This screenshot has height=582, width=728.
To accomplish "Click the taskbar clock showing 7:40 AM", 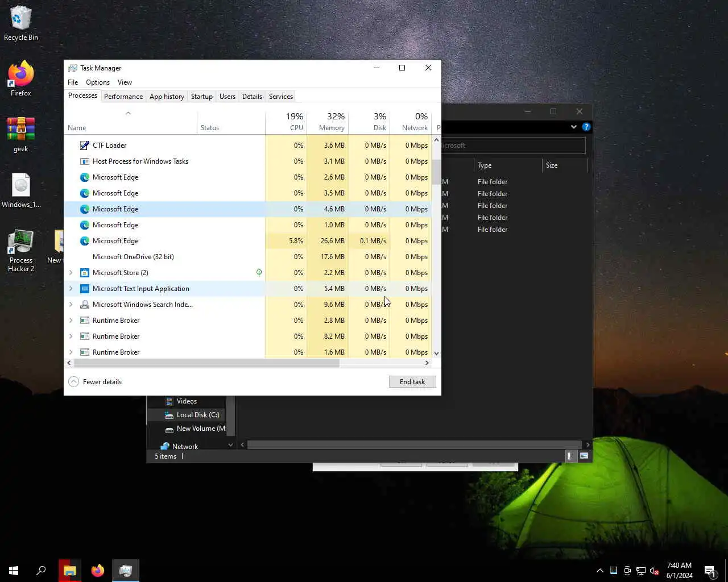I will [x=679, y=571].
